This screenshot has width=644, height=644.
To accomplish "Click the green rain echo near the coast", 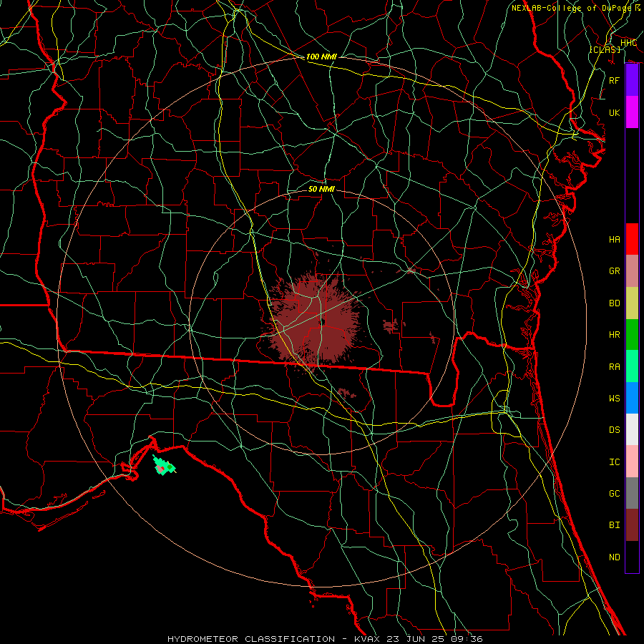I will (x=164, y=466).
